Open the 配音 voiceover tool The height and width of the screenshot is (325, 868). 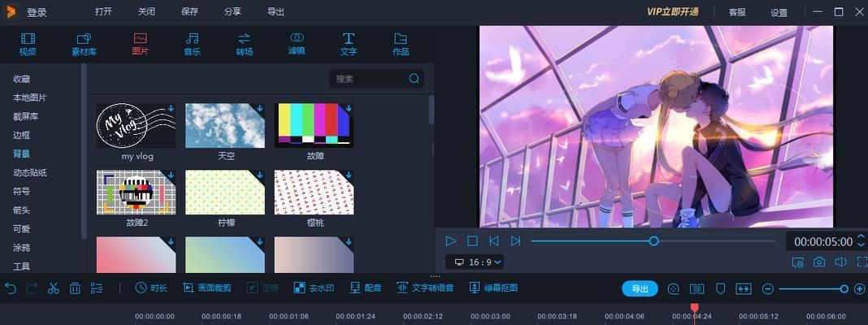[x=366, y=288]
